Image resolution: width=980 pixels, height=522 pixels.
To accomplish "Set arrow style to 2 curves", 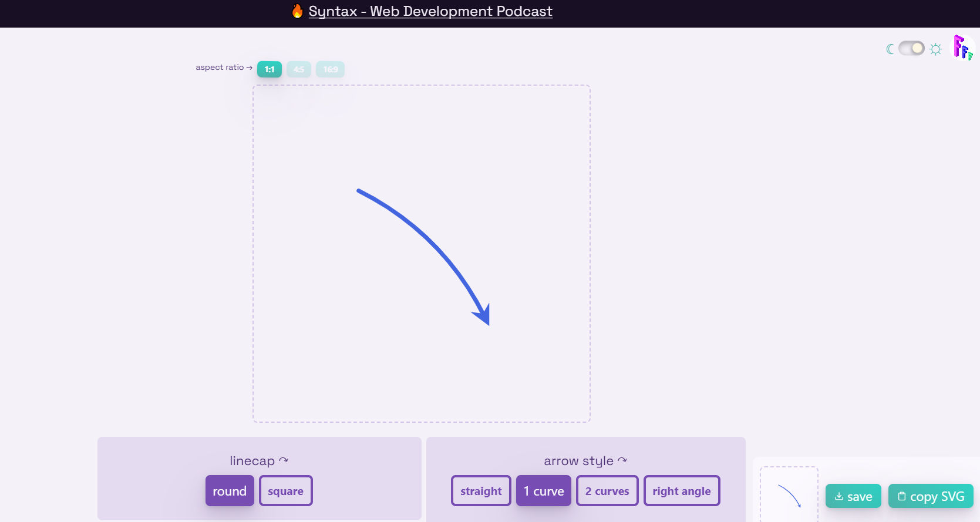I will coord(607,491).
